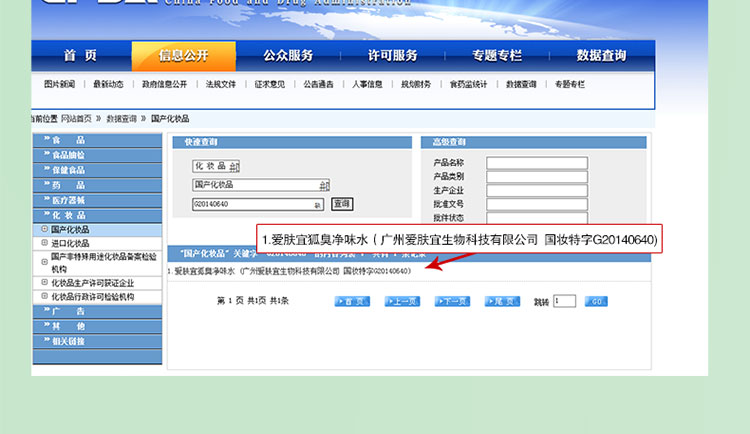Expand the 食品抽检 sidebar category
Viewport: 750px width, 434px height.
[97, 155]
